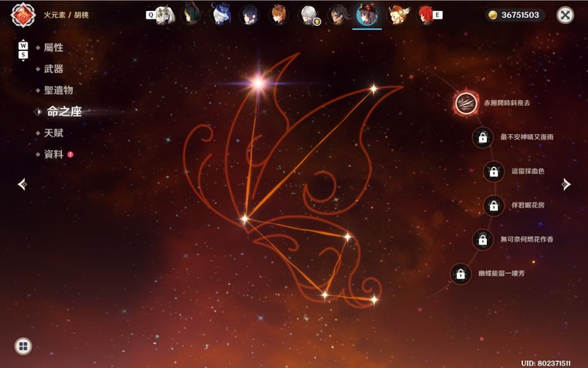This screenshot has height=368, width=588.
Task: Go to next character with right arrow
Action: point(566,184)
